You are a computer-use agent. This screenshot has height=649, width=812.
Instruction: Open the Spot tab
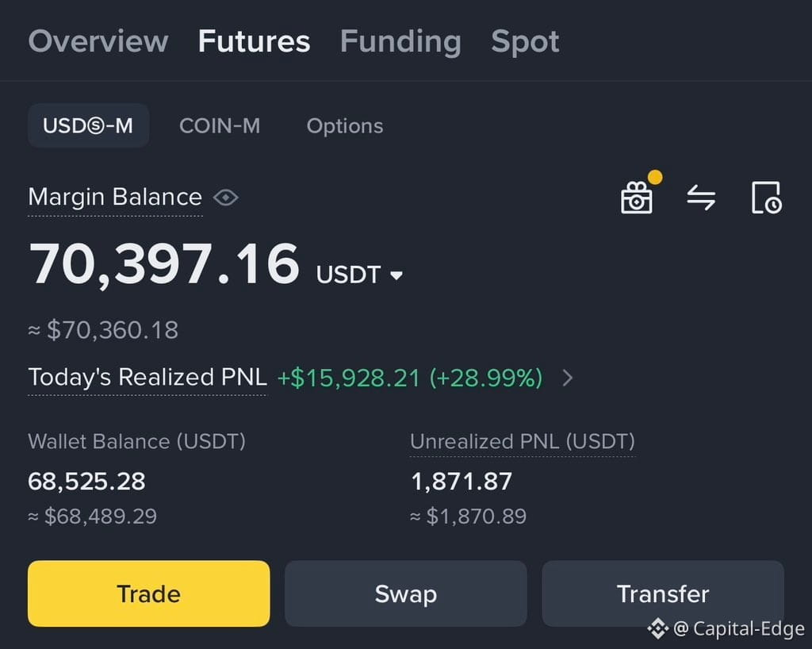click(x=525, y=42)
